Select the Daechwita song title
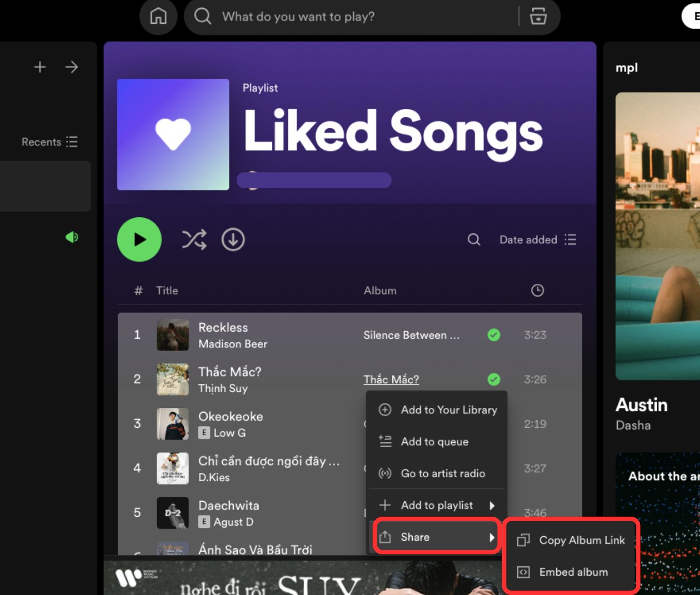This screenshot has width=700, height=595. [228, 506]
